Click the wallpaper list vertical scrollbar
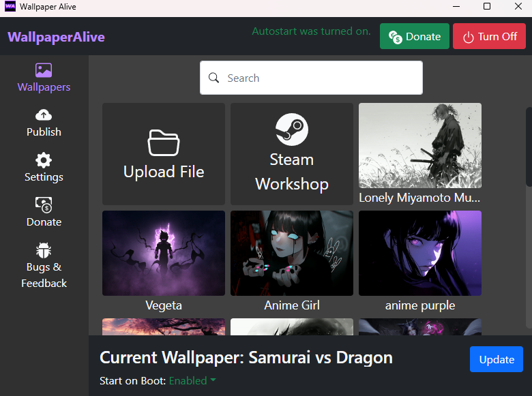The width and height of the screenshot is (532, 396). pyautogui.click(x=529, y=147)
